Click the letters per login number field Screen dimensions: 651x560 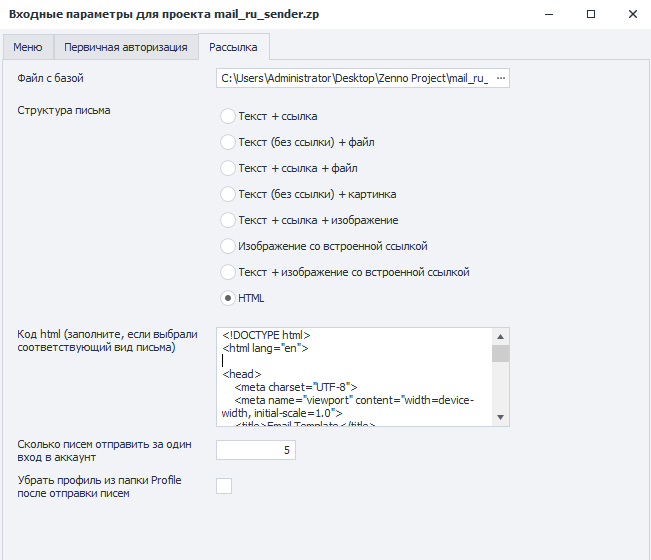255,450
